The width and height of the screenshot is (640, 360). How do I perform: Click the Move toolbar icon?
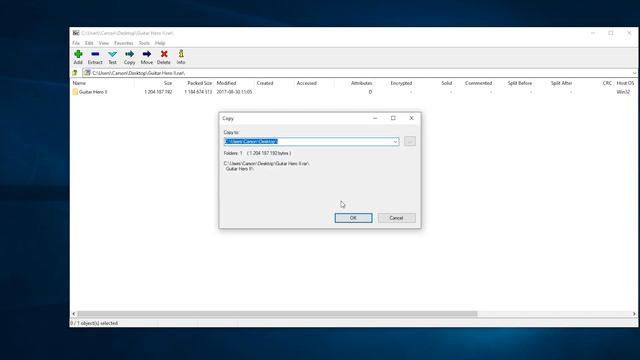(147, 57)
